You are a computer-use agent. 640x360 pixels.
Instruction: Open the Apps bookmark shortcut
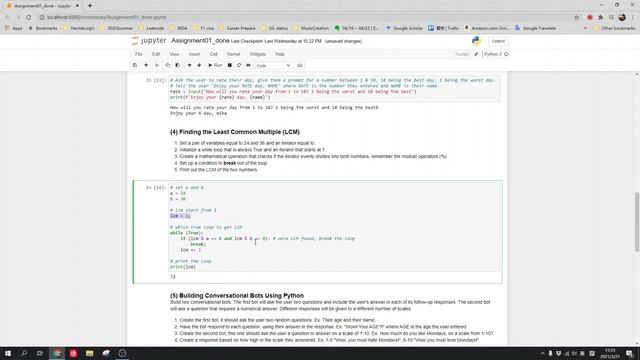(x=14, y=28)
